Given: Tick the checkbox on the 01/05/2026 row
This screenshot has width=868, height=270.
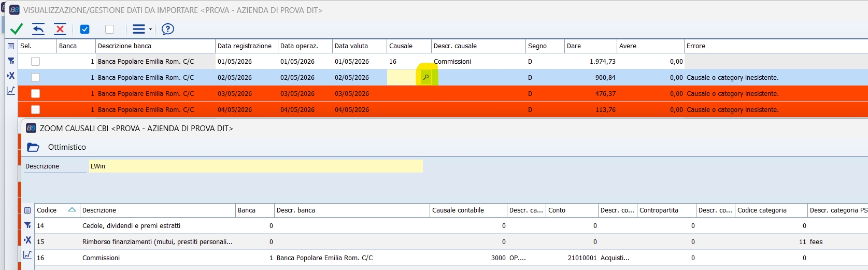Looking at the screenshot, I should [35, 61].
